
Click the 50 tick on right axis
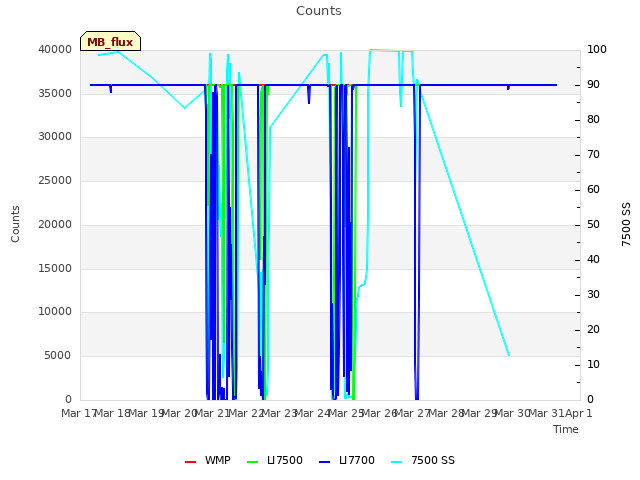pos(593,224)
